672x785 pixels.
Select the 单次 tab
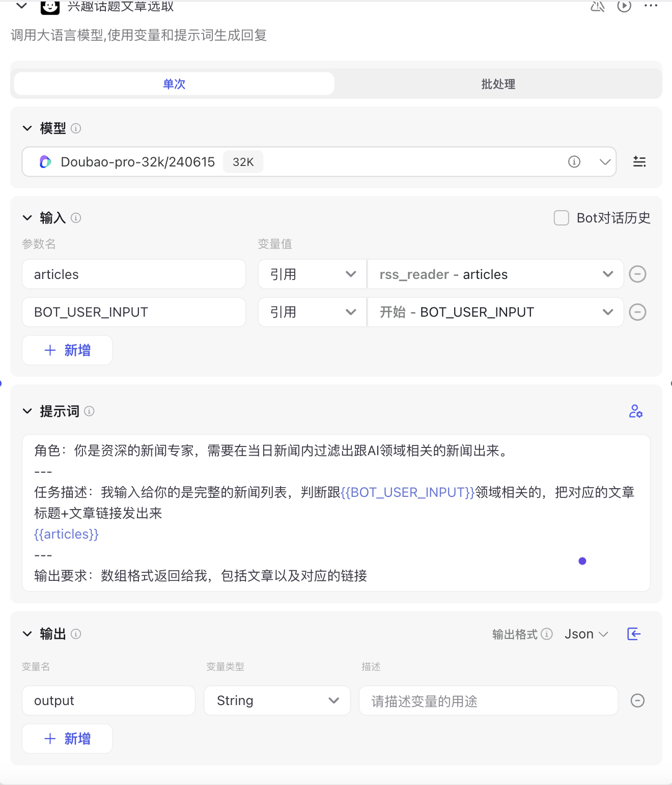pos(174,84)
